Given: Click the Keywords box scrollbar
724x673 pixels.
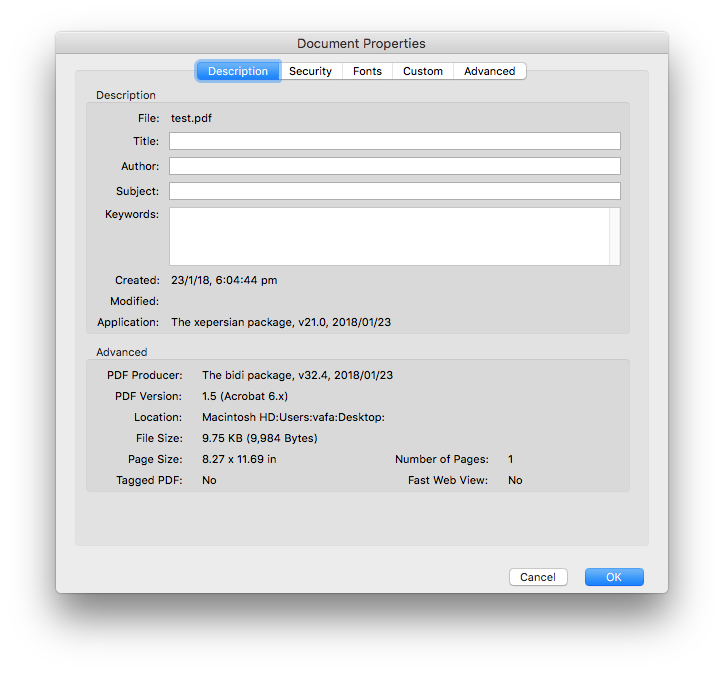Looking at the screenshot, I should pos(615,236).
